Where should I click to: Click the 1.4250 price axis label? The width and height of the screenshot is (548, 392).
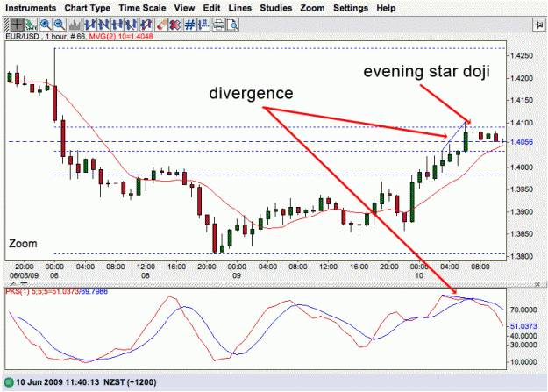click(x=522, y=55)
